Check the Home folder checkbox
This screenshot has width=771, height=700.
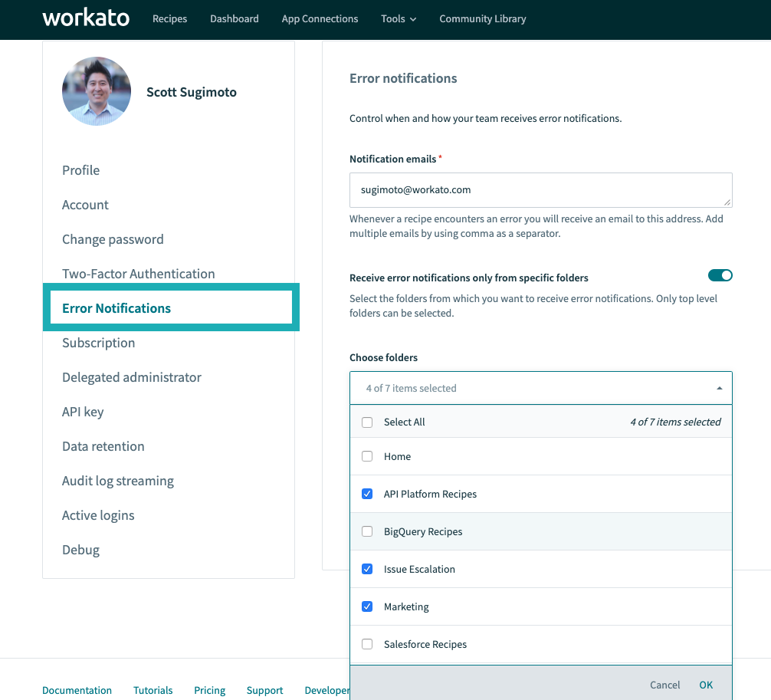[x=367, y=456]
